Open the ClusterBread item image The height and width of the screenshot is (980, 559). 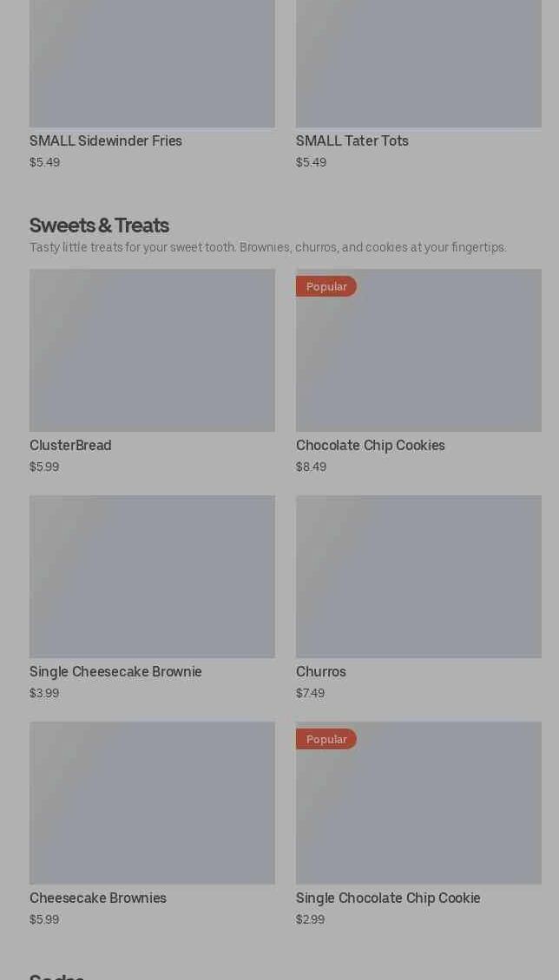(152, 350)
